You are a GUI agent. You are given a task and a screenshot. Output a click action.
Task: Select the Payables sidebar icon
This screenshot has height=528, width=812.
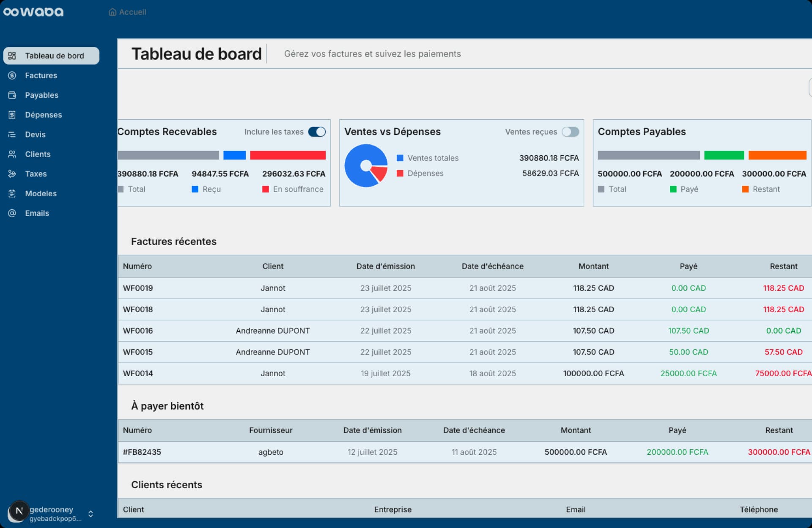[x=12, y=95]
